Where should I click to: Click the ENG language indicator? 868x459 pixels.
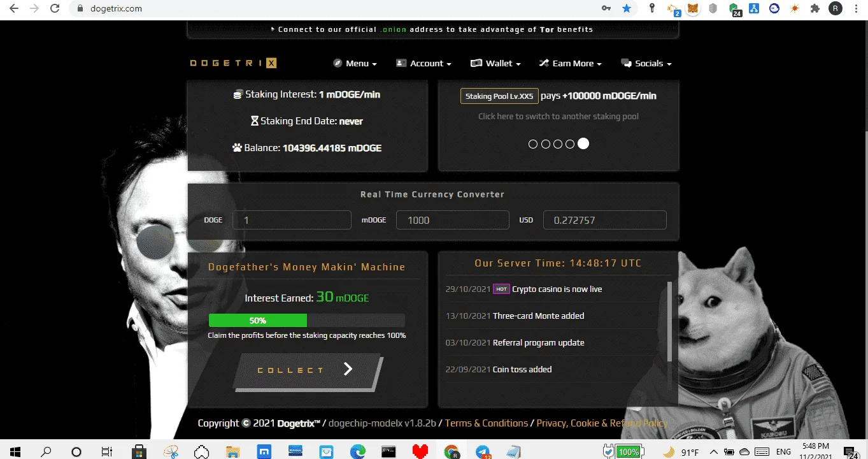click(x=784, y=451)
